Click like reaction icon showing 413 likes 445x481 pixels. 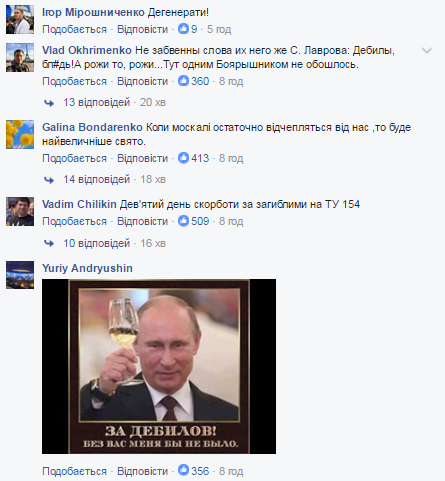183,158
